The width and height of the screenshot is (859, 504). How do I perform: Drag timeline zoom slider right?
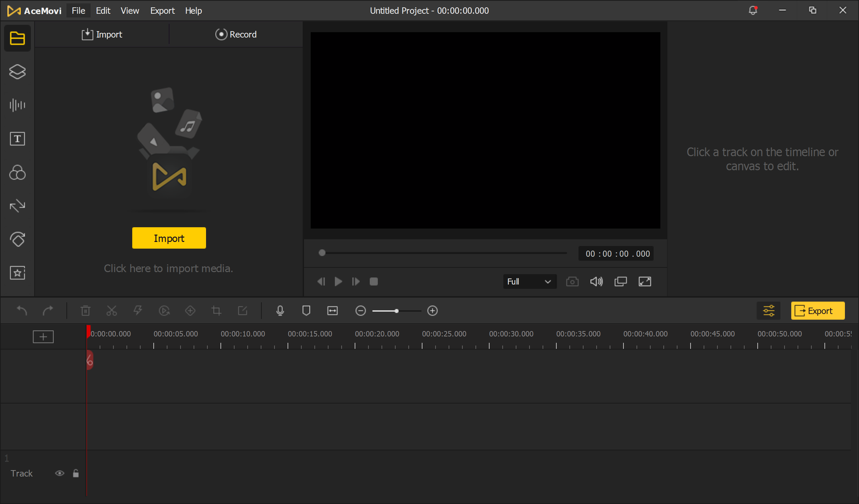[x=397, y=311]
